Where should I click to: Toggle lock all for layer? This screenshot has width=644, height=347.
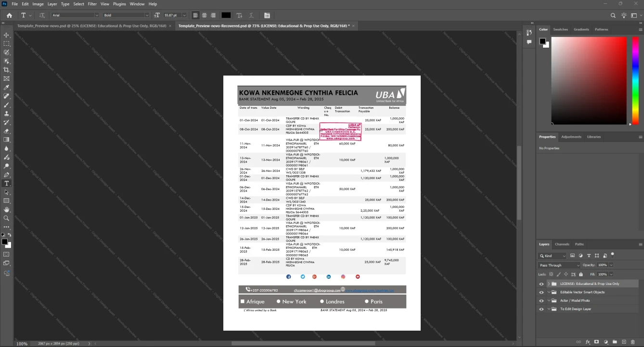coord(581,274)
